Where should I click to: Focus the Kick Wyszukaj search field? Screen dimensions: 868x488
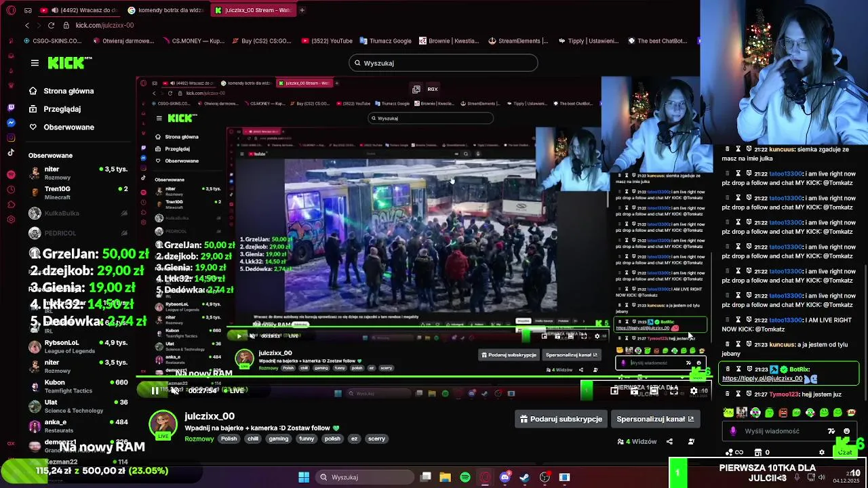point(443,63)
